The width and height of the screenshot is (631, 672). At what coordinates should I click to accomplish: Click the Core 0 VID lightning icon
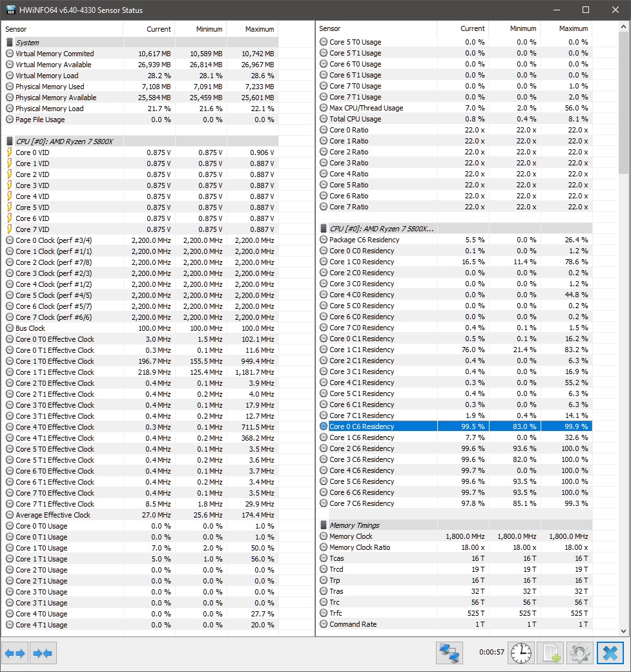pos(10,152)
